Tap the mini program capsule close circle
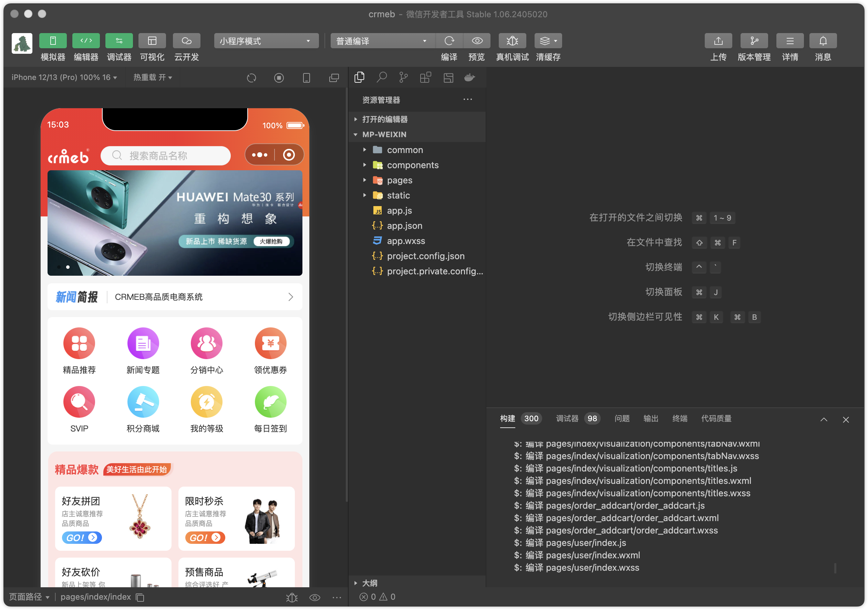This screenshot has height=610, width=868. (289, 155)
